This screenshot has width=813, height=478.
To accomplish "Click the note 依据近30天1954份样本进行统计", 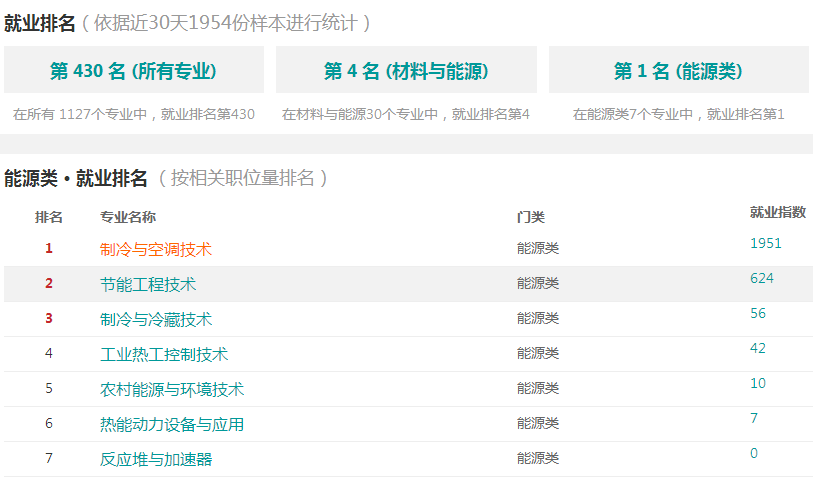I will (x=226, y=23).
